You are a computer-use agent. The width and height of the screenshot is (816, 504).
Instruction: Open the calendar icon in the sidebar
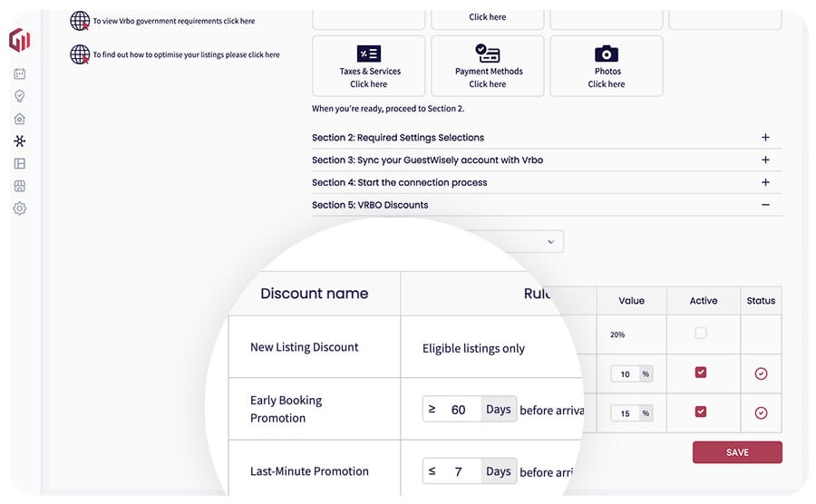(20, 73)
